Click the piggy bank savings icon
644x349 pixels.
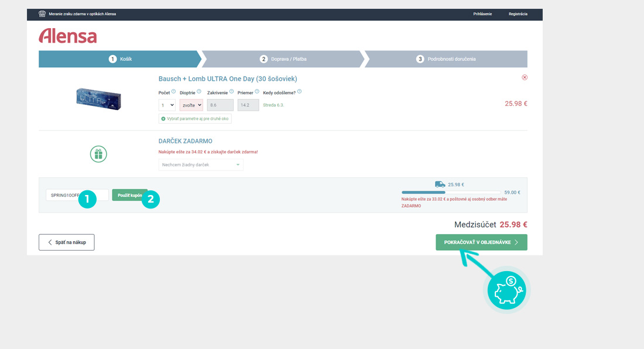pyautogui.click(x=507, y=289)
